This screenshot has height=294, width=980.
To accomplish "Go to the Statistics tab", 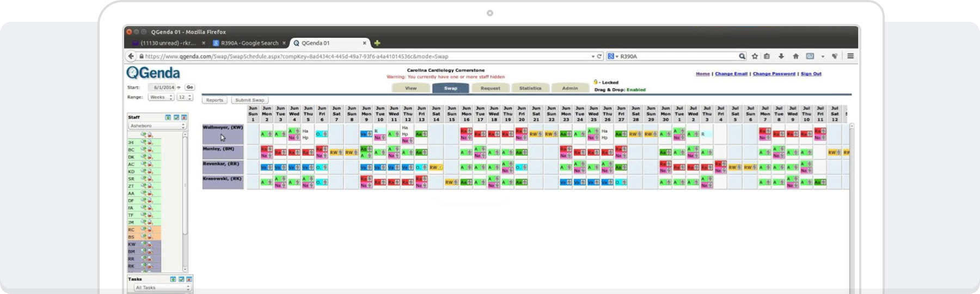I will click(x=530, y=88).
